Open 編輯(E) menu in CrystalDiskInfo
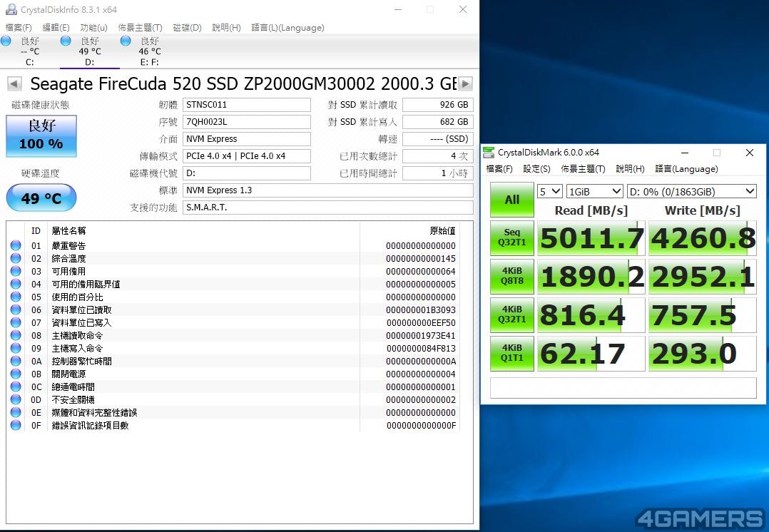The width and height of the screenshot is (769, 532). (56, 28)
